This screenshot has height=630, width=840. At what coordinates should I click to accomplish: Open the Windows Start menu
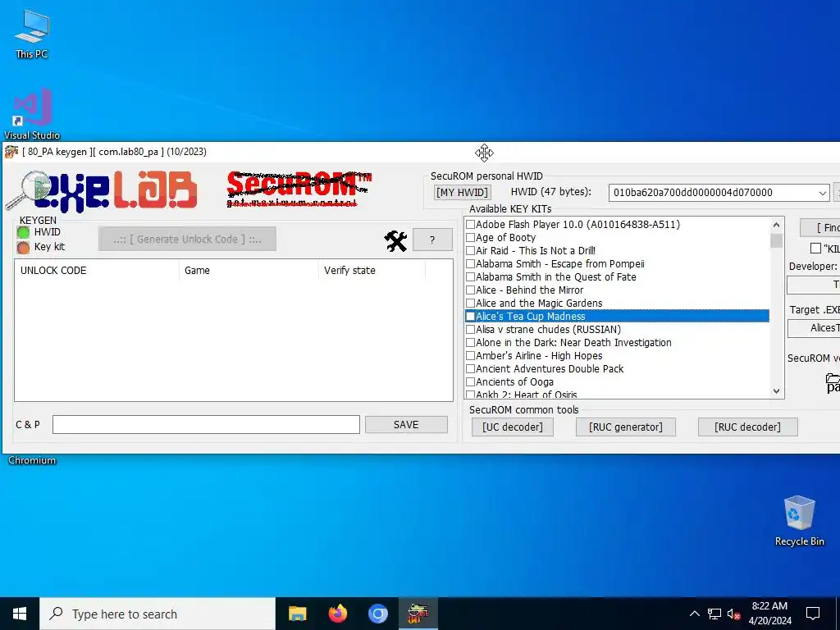pyautogui.click(x=20, y=614)
